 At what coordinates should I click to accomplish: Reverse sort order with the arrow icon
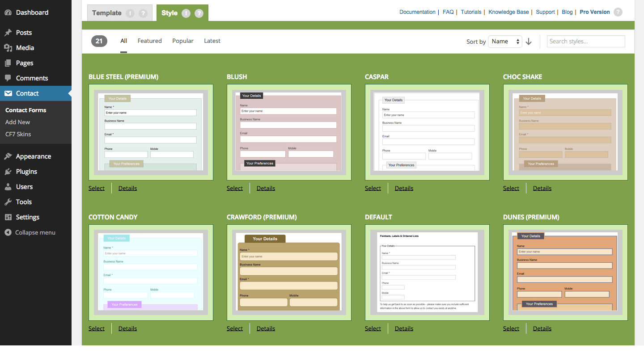529,42
